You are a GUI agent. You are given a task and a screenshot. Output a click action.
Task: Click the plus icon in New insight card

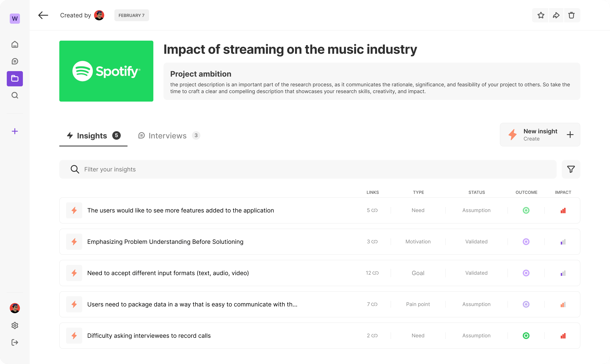click(x=570, y=134)
